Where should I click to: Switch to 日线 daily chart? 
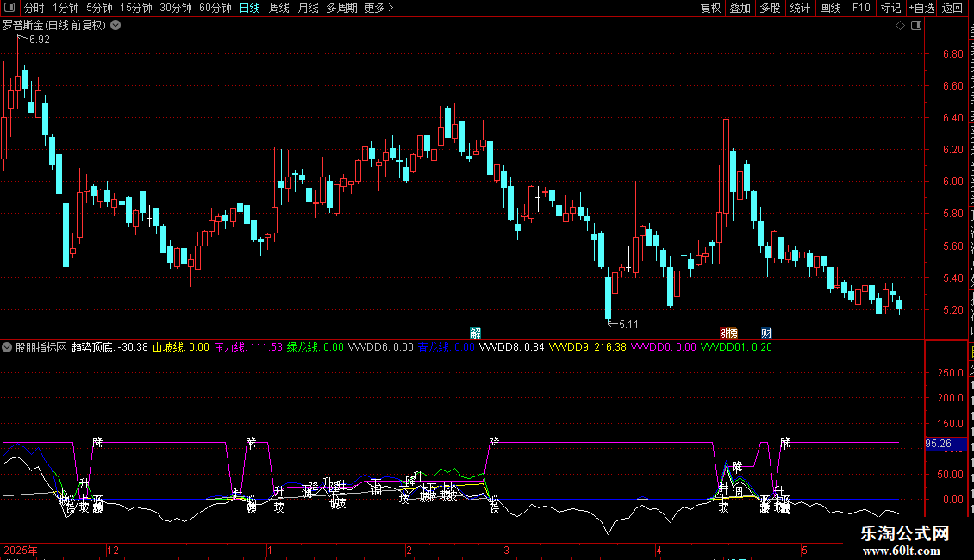[x=250, y=8]
